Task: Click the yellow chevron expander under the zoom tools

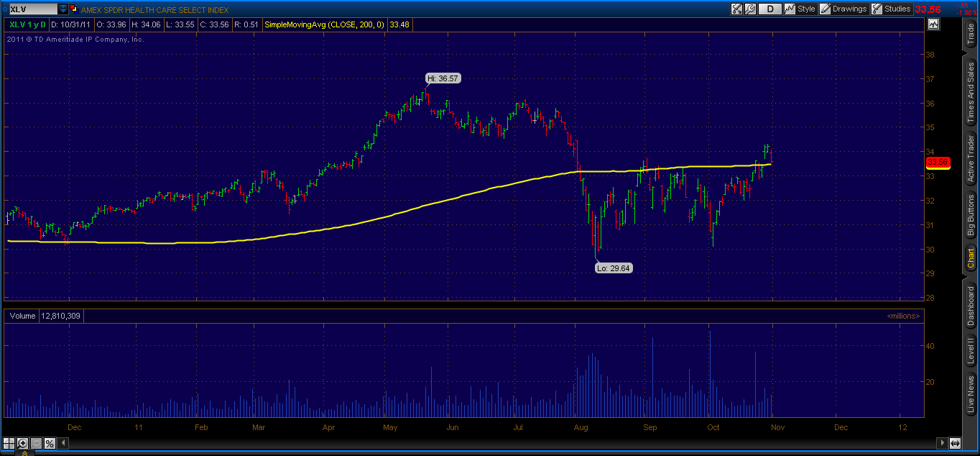Action: (x=24, y=453)
